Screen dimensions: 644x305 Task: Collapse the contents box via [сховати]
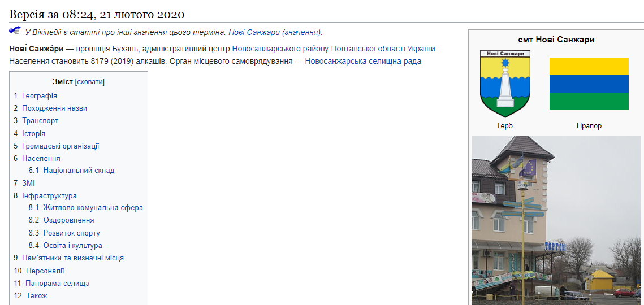click(x=90, y=82)
